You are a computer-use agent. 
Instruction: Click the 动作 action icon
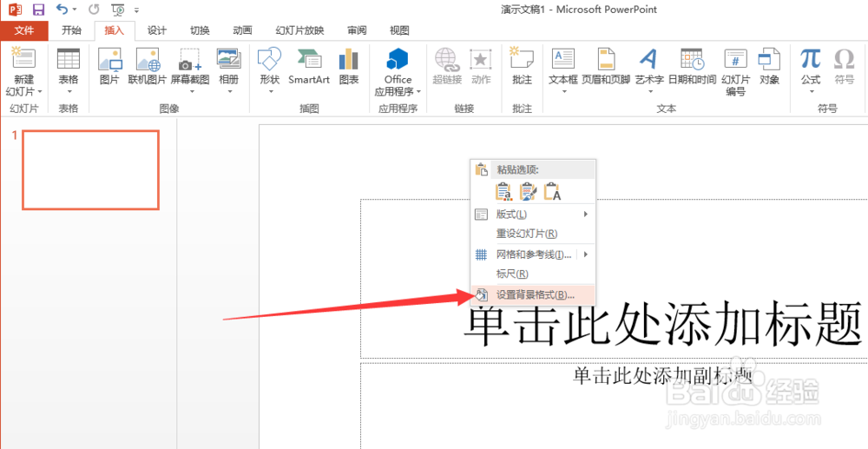(481, 65)
